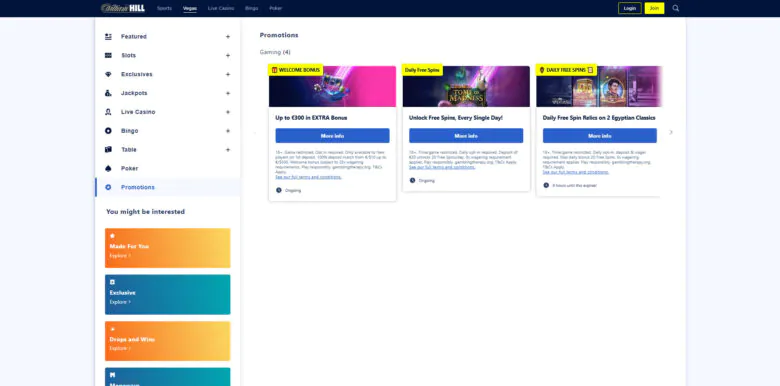Click clock icon on Egyptian Classics card
The height and width of the screenshot is (386, 780).
point(546,185)
